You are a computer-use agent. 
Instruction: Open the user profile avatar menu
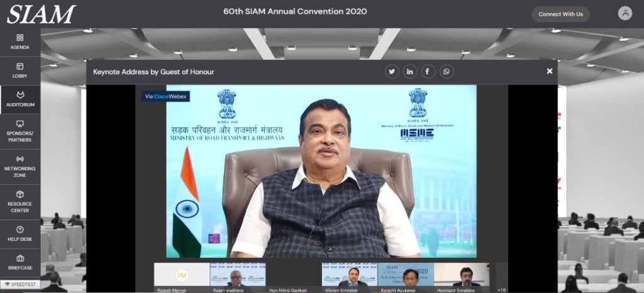[625, 13]
